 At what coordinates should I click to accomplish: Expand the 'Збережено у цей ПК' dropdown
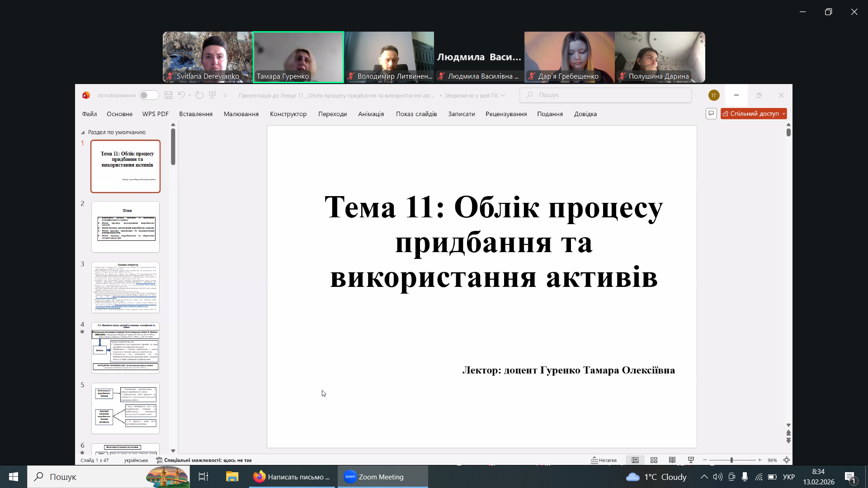[503, 95]
